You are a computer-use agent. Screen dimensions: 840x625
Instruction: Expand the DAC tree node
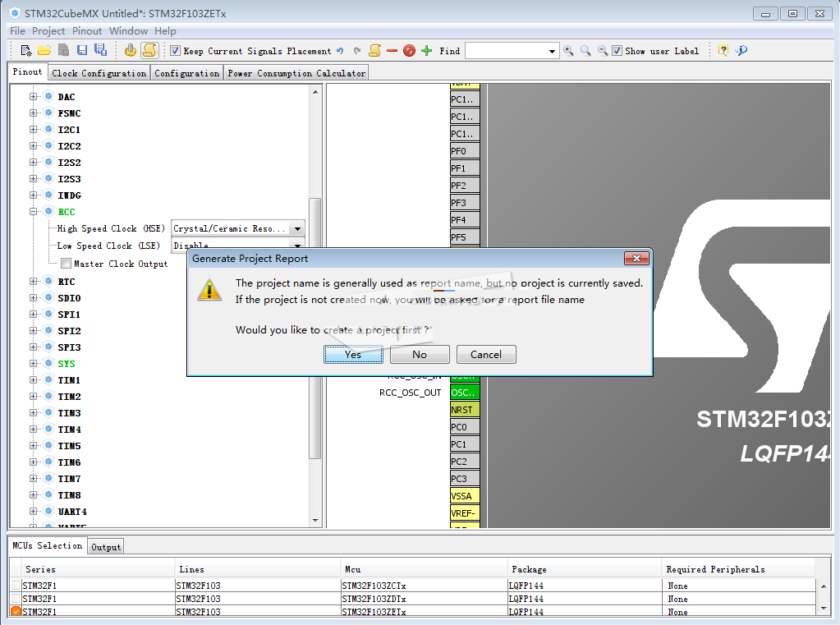click(x=33, y=96)
